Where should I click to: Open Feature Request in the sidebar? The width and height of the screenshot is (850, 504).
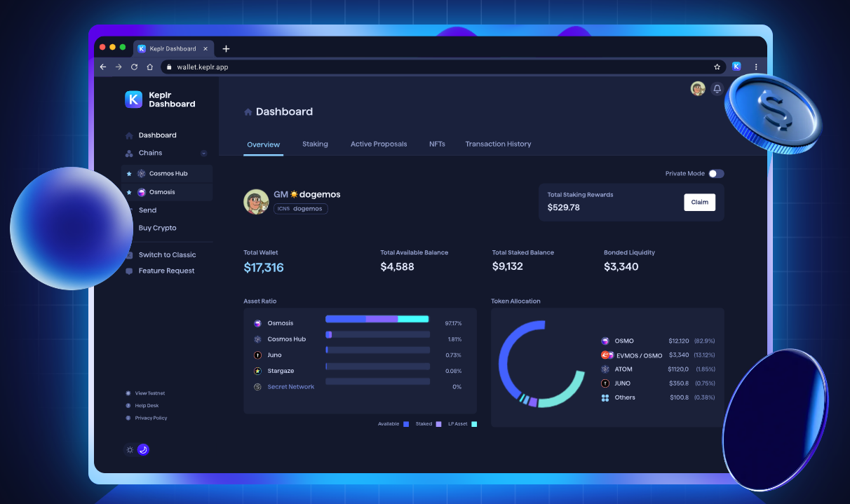click(x=167, y=271)
